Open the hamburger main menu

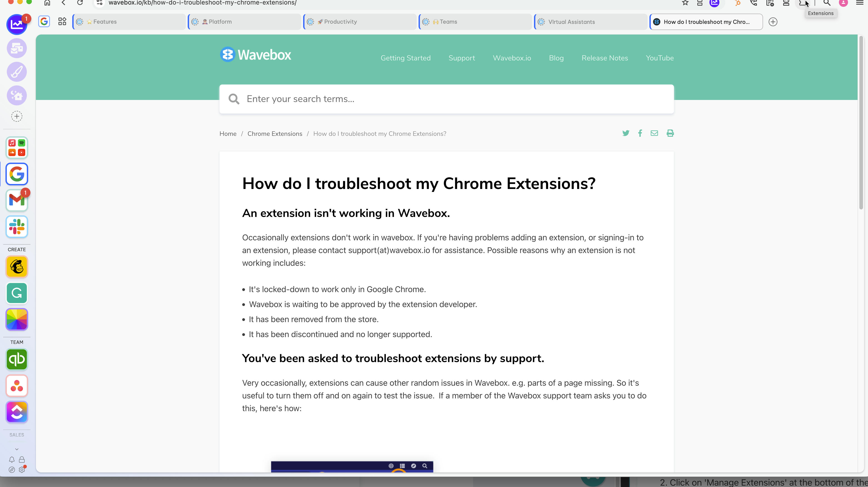point(860,3)
